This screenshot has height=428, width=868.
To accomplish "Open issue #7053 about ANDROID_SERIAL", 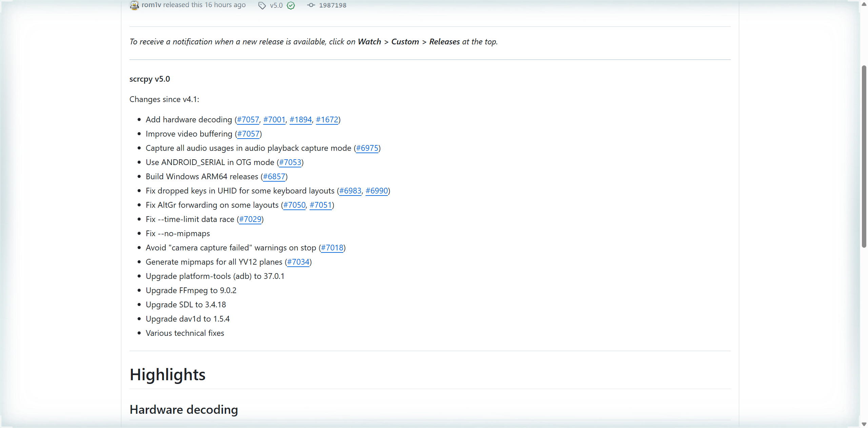I will click(x=290, y=162).
